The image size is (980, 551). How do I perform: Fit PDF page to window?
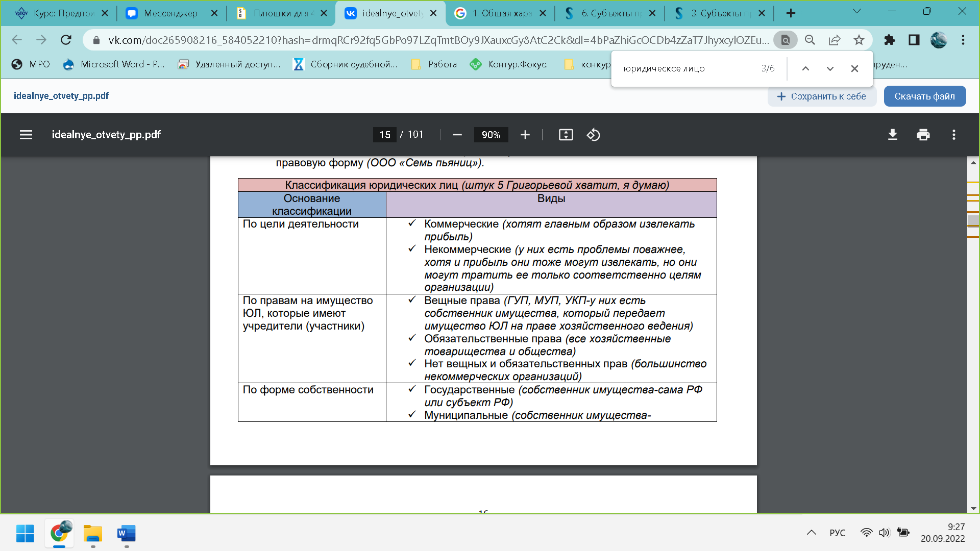566,135
